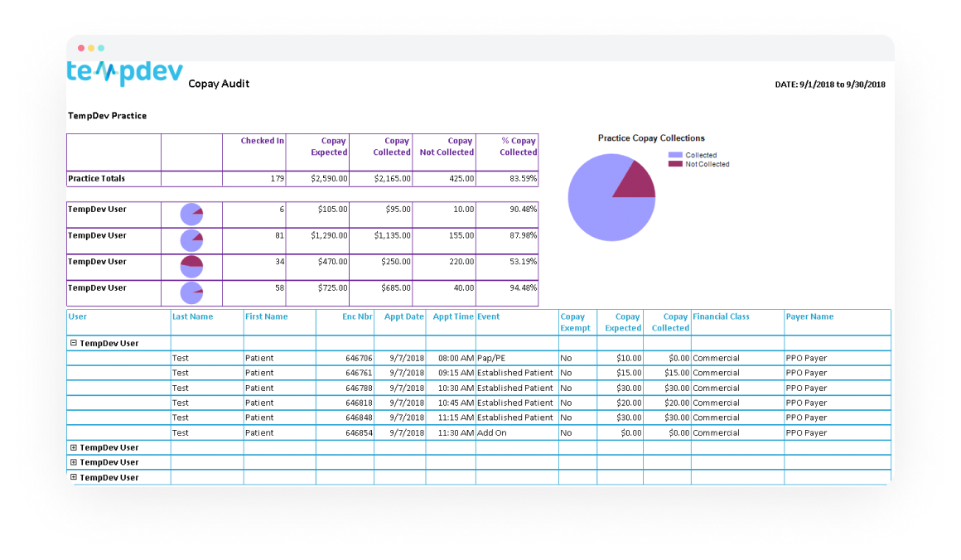Select the mini pie chart in the 87.98% row
961x560 pixels.
(191, 240)
